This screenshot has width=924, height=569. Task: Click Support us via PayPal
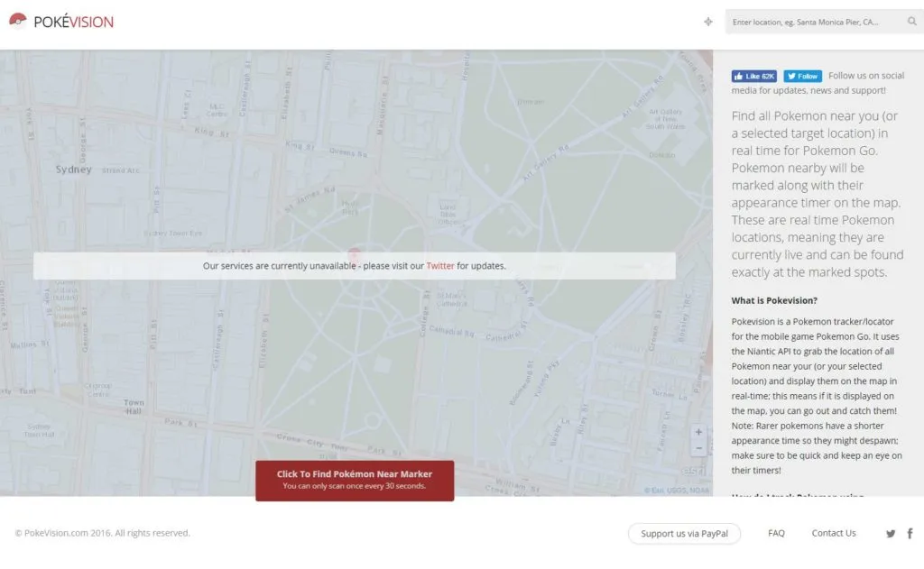click(x=684, y=534)
